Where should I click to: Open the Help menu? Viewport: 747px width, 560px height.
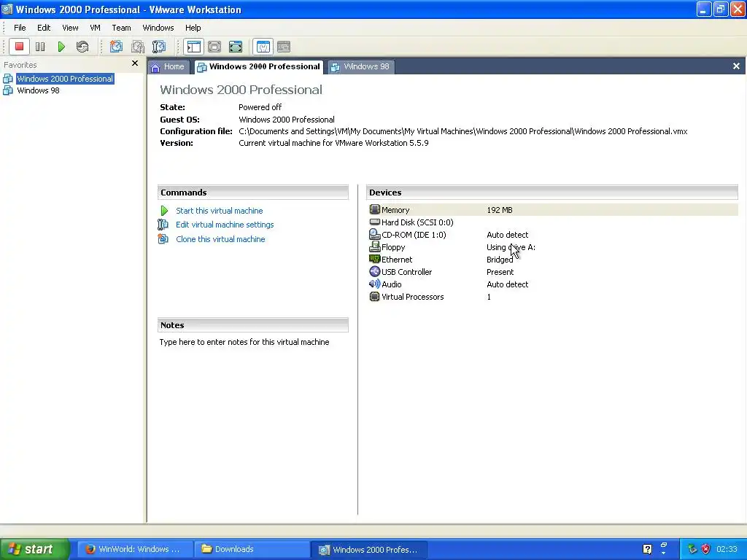(x=193, y=28)
